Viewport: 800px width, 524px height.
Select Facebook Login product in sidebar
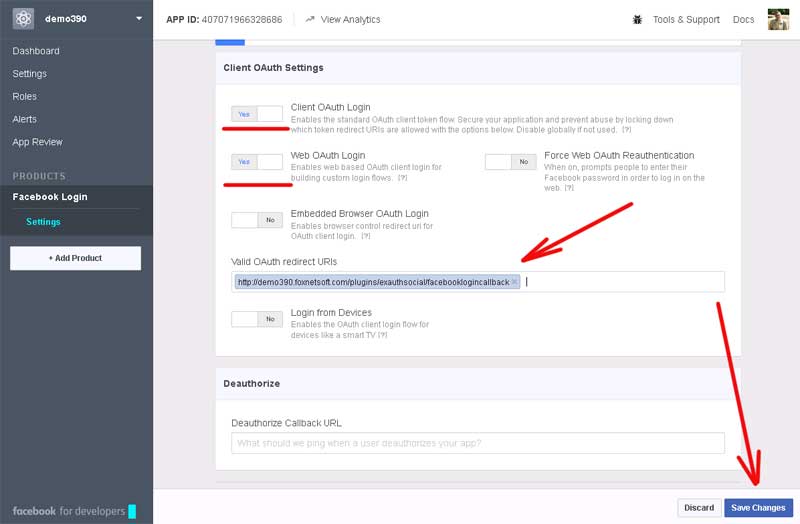coord(50,197)
